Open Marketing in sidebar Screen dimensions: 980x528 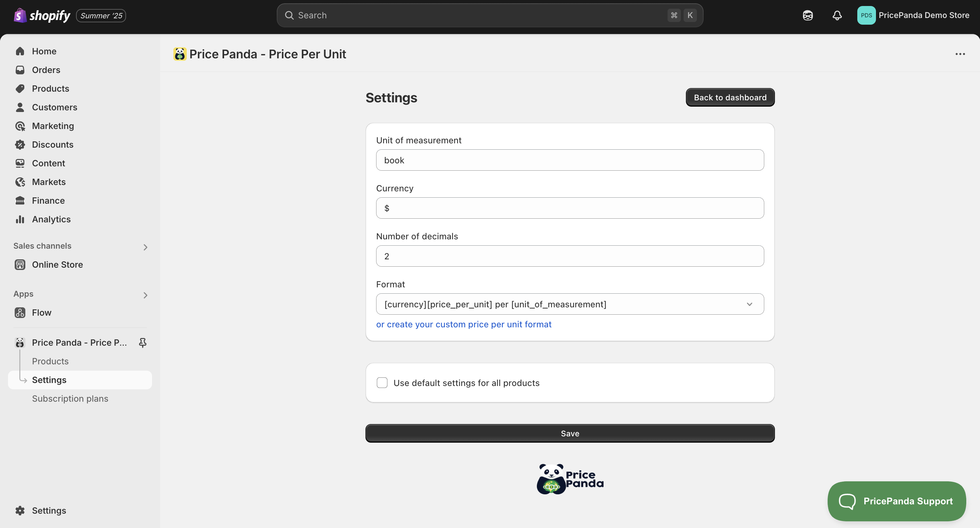[80, 126]
